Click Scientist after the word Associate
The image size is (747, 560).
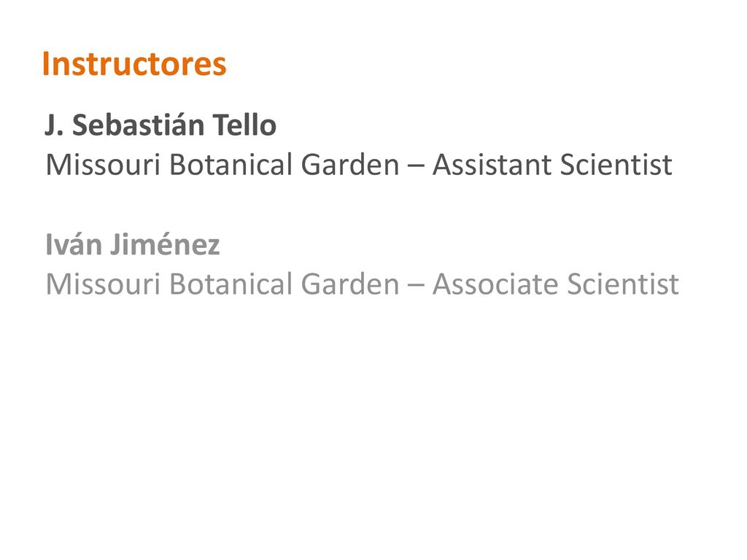pos(623,284)
